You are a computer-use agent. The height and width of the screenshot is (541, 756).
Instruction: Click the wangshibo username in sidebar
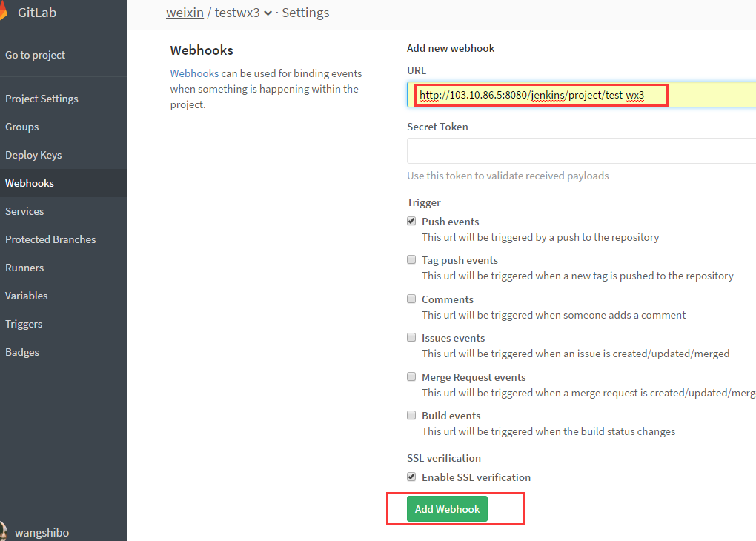(x=42, y=532)
